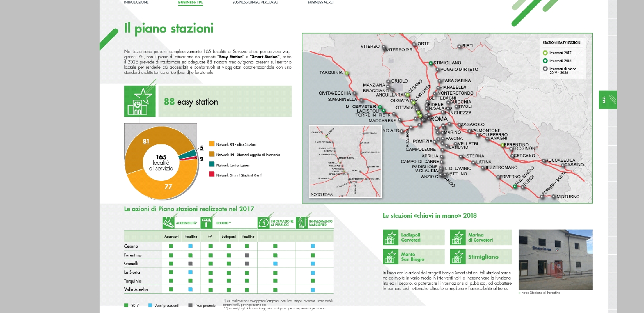
Task: Select the Ladispoli Cerveteri station label
Action: click(411, 237)
